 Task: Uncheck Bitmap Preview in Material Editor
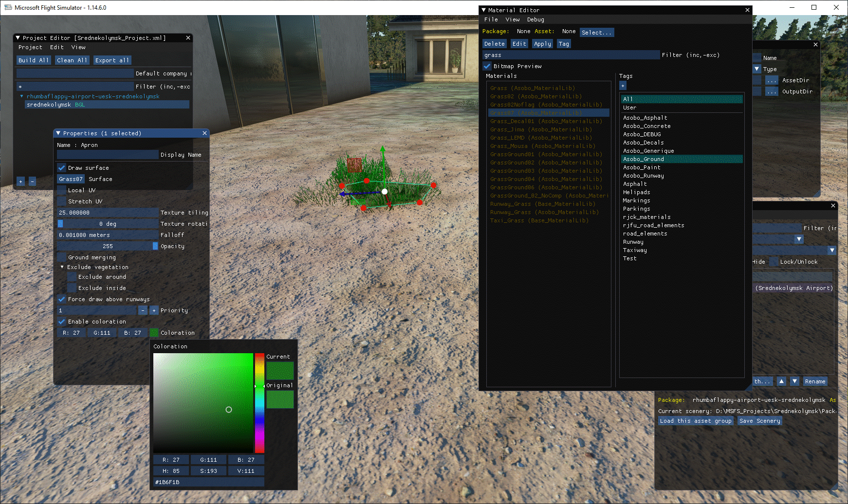tap(487, 66)
